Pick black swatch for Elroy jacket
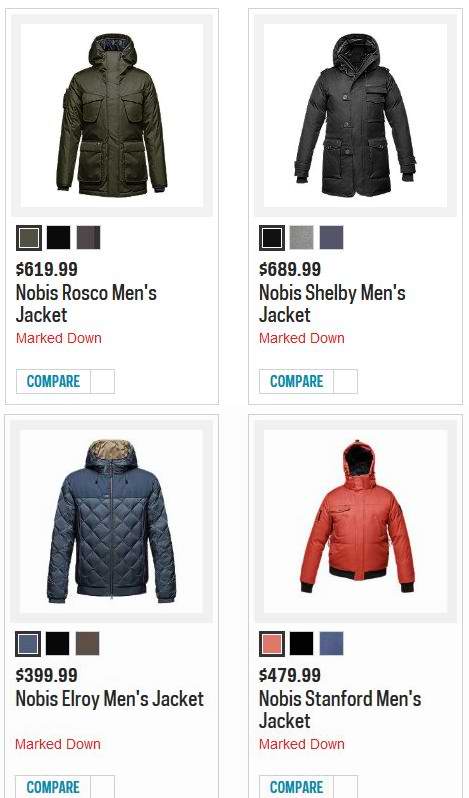Viewport: 469px width, 798px height. pos(57,643)
